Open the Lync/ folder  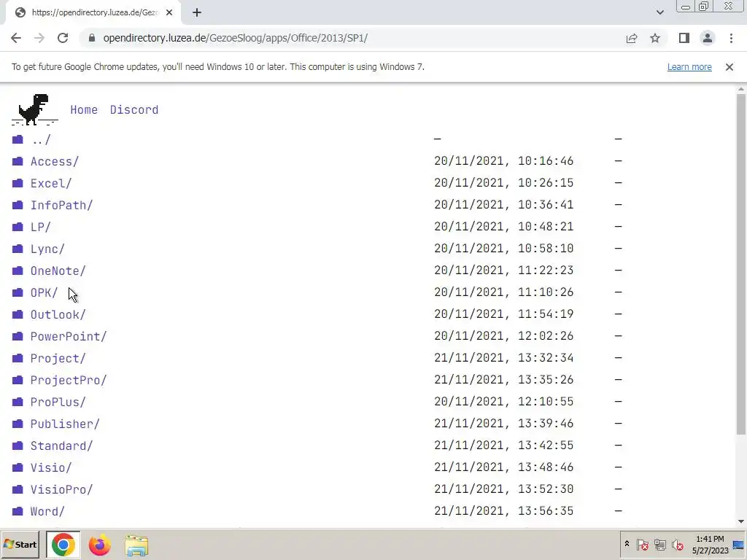47,249
